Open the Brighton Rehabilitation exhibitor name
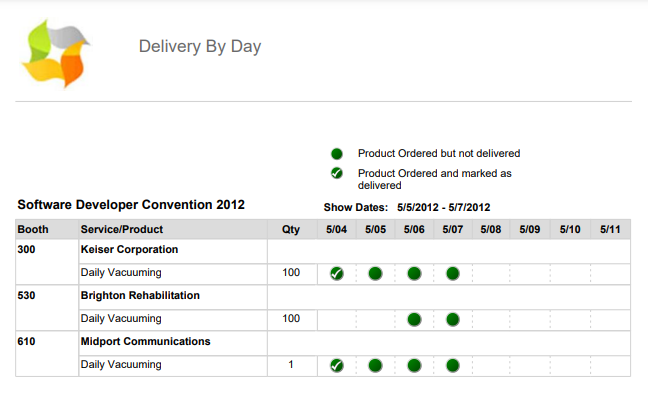The width and height of the screenshot is (648, 414). point(140,295)
